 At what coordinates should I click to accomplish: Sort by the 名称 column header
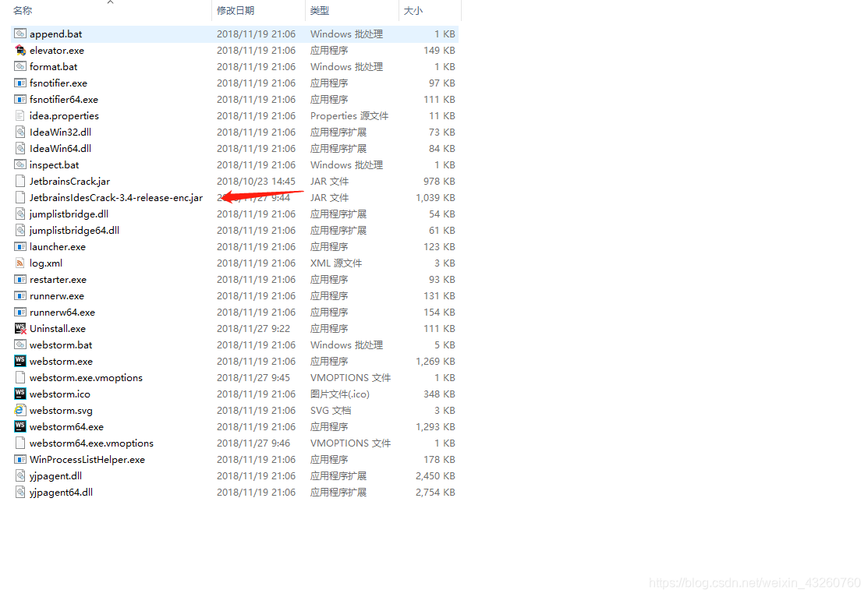click(23, 10)
